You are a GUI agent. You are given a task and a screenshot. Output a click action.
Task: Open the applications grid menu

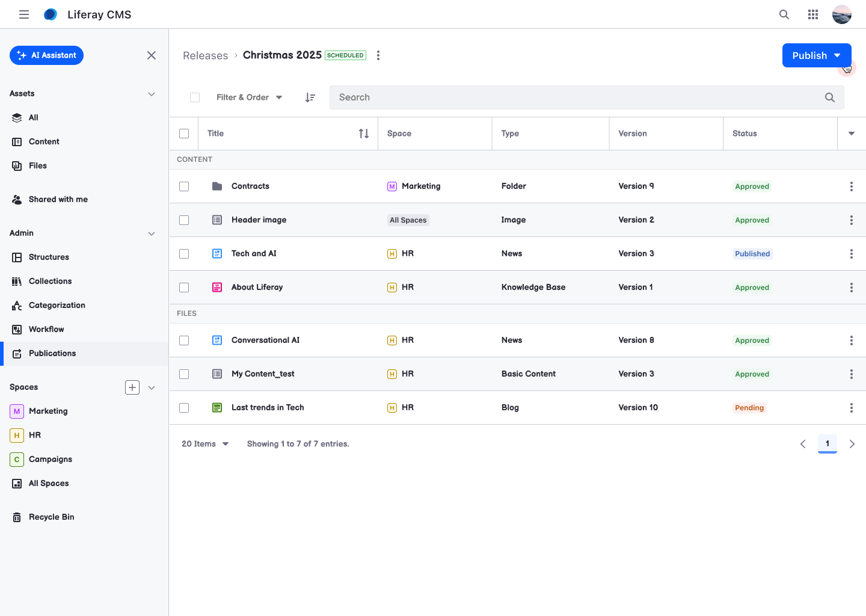tap(813, 14)
